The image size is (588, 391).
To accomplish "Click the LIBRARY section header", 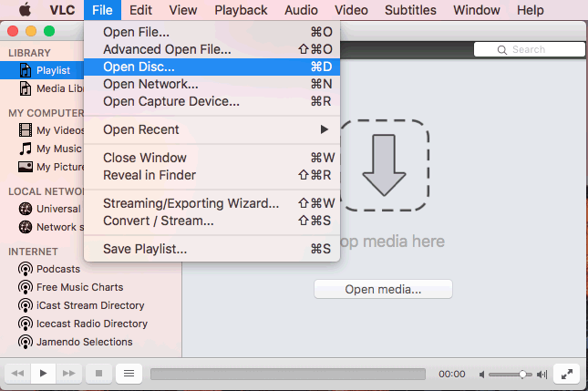I will click(x=29, y=53).
